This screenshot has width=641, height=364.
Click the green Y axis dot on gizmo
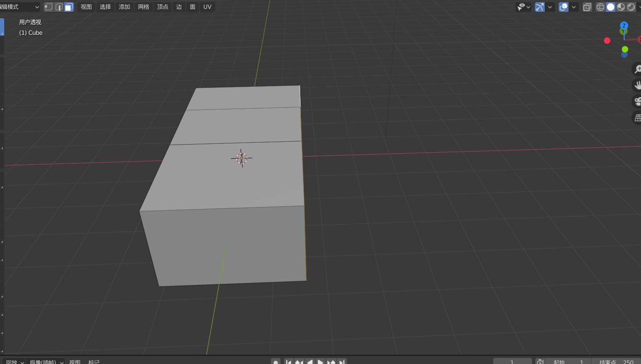625,49
